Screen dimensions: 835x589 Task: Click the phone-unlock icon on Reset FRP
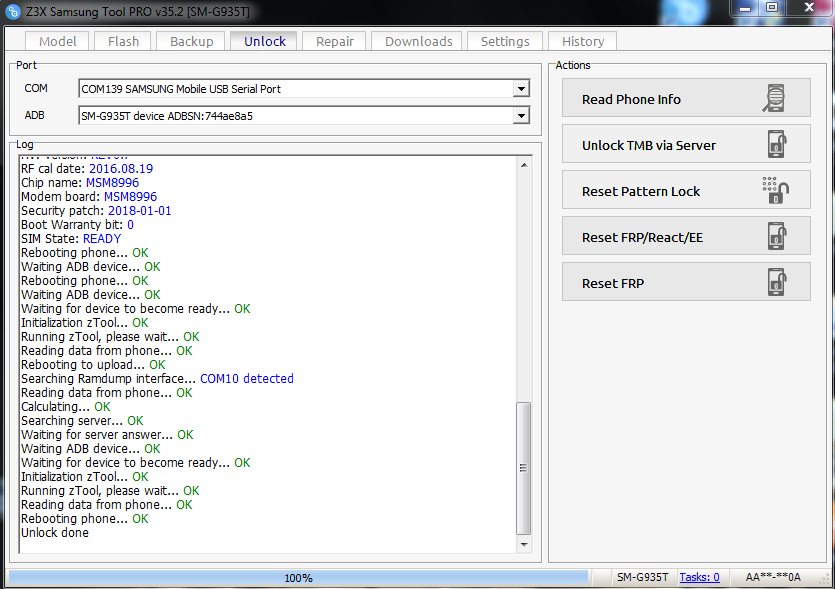777,282
